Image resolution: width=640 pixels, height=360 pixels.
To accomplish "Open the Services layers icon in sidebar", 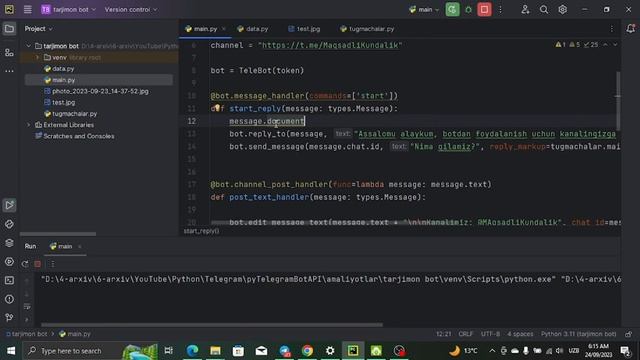I will tap(9, 243).
